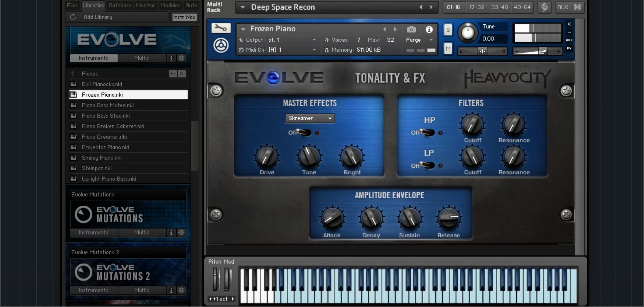Toggle Skreamer effect on switch
644x307 pixels.
click(303, 133)
